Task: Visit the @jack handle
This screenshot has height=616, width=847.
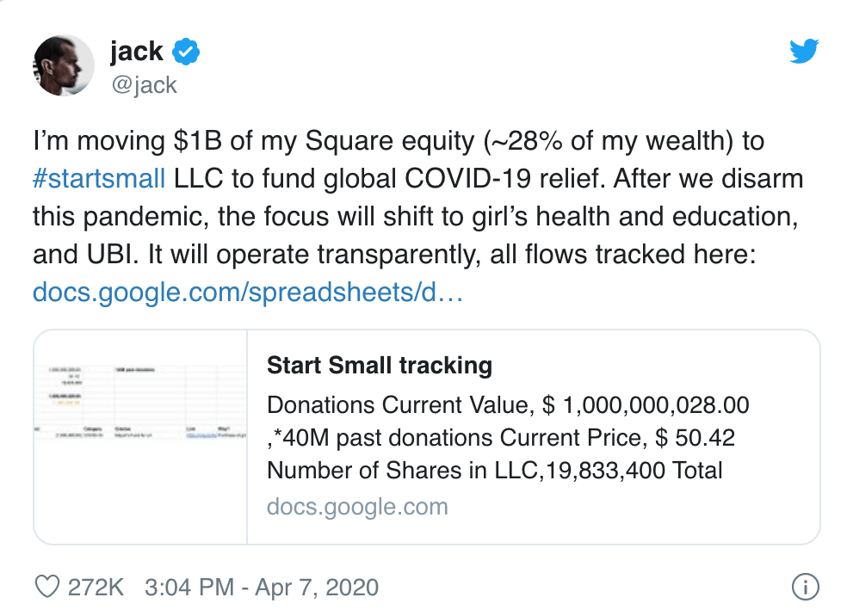Action: [x=144, y=84]
